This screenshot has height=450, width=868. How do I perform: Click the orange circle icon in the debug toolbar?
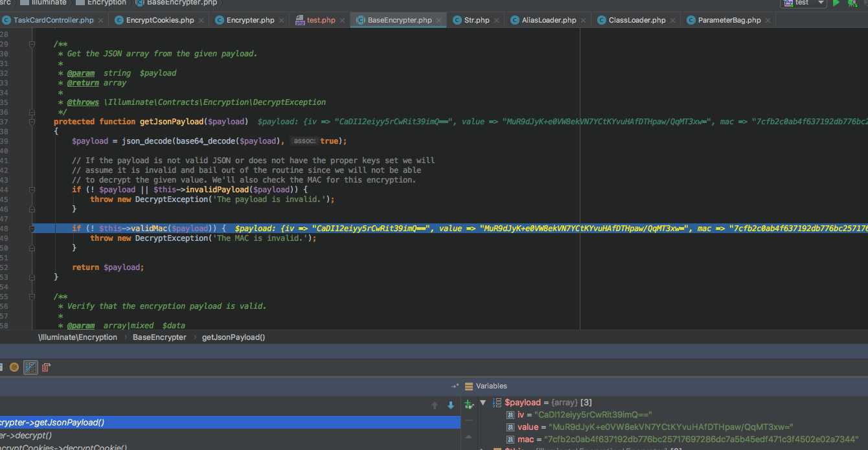pos(14,368)
